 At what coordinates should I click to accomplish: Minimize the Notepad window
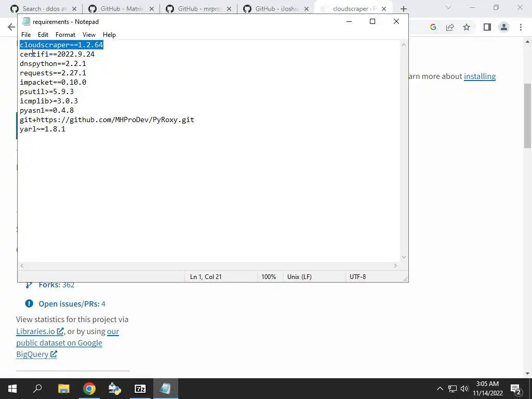click(x=349, y=21)
